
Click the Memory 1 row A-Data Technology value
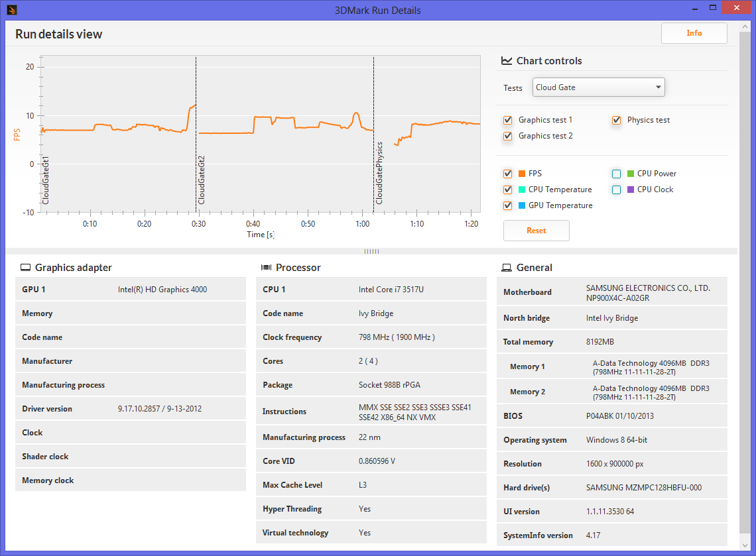pos(651,367)
